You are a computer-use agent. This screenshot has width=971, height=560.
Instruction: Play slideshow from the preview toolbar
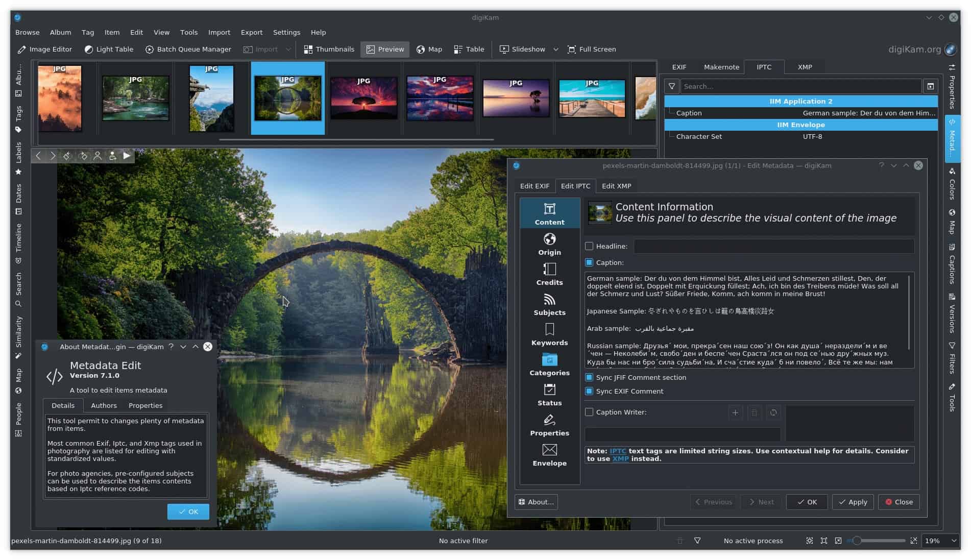click(127, 156)
